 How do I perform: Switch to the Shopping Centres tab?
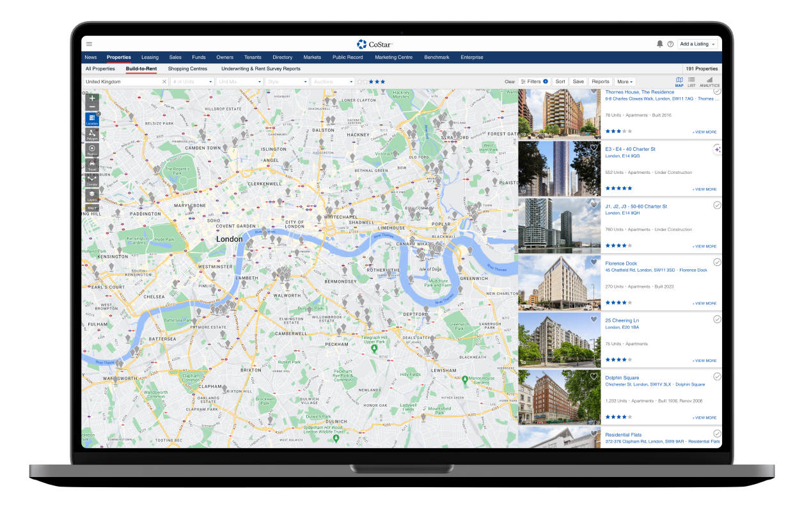[x=188, y=68]
